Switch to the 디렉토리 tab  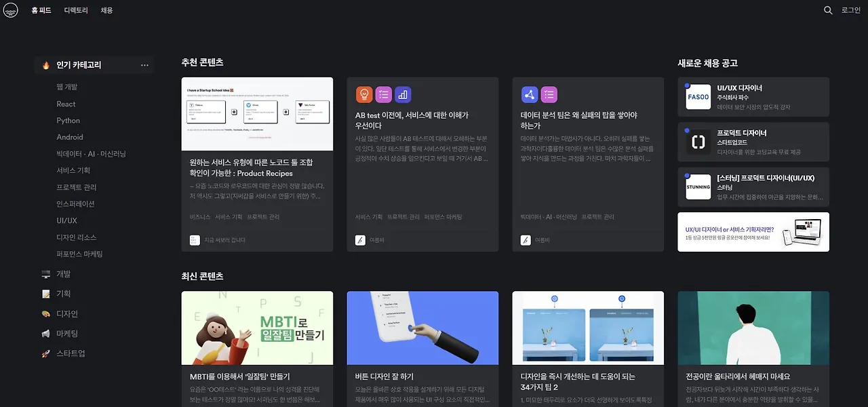75,10
